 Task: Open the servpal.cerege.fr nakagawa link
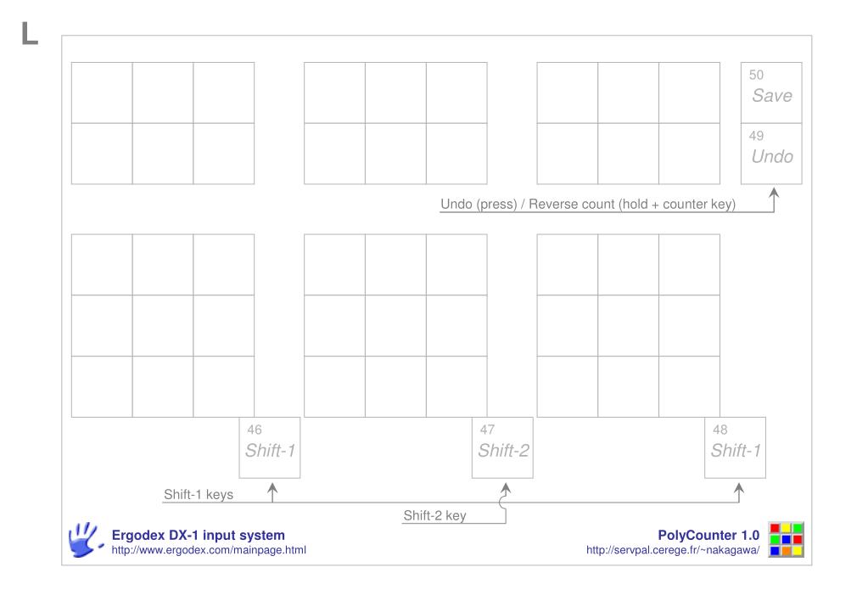coord(673,550)
